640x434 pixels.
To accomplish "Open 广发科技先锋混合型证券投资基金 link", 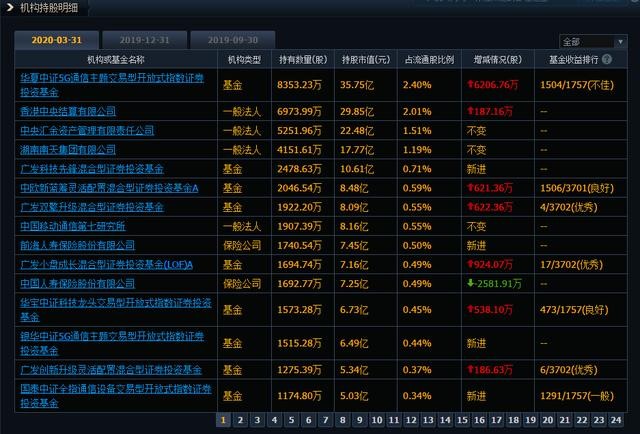I will 92,169.
